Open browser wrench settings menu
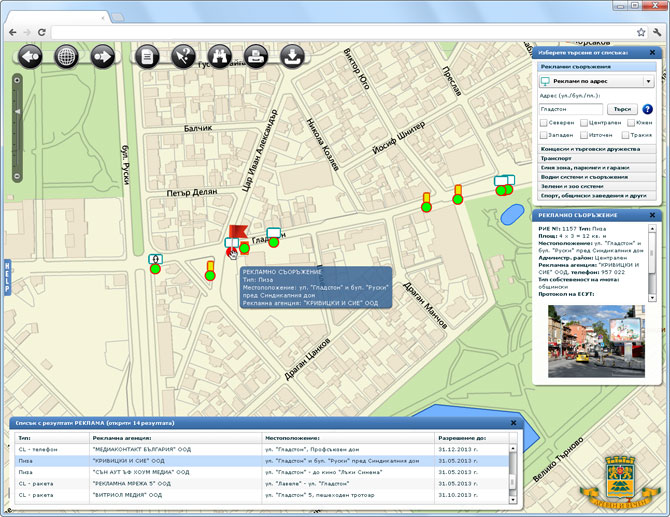Viewport: 670px width, 517px height. 657,32
